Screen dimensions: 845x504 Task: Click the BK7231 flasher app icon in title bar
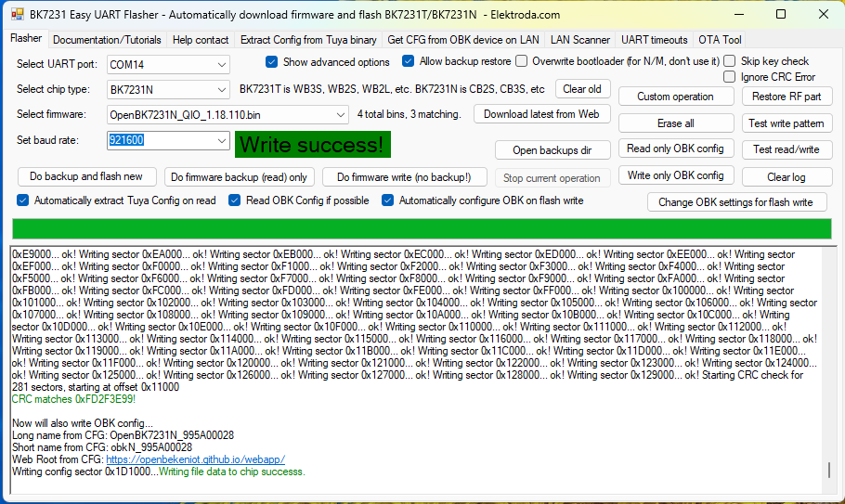pos(18,14)
